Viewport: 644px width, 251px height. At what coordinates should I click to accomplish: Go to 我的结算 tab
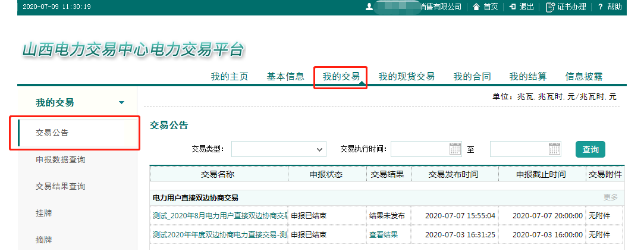(527, 76)
